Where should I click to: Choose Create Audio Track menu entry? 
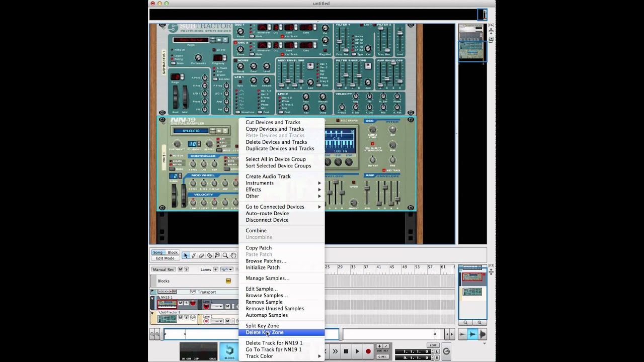pos(282,176)
